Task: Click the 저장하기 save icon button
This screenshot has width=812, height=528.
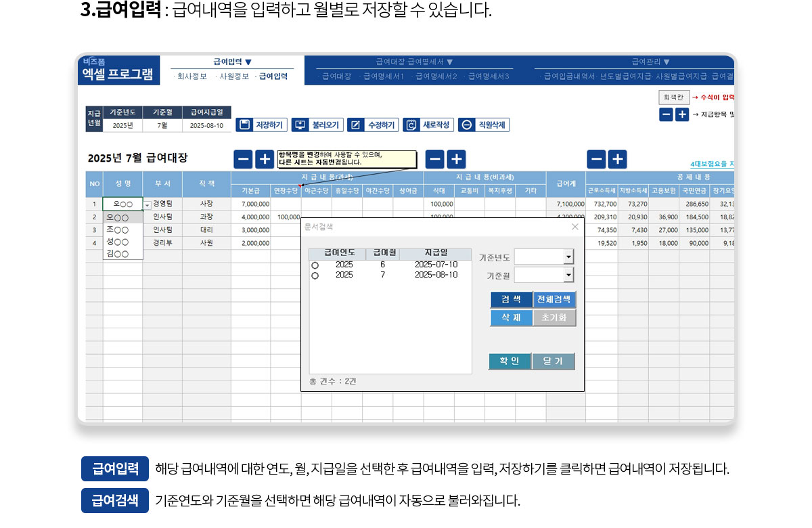Action: coord(245,125)
